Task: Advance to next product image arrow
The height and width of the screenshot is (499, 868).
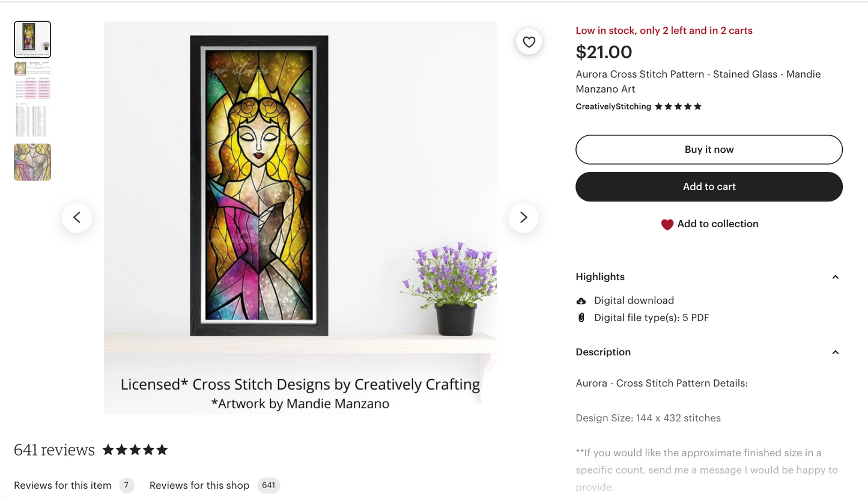Action: point(523,218)
